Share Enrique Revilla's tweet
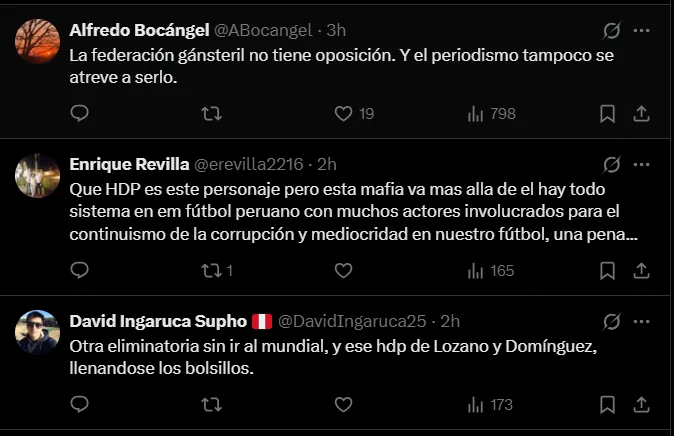Viewport: 674px width, 436px height. click(643, 270)
